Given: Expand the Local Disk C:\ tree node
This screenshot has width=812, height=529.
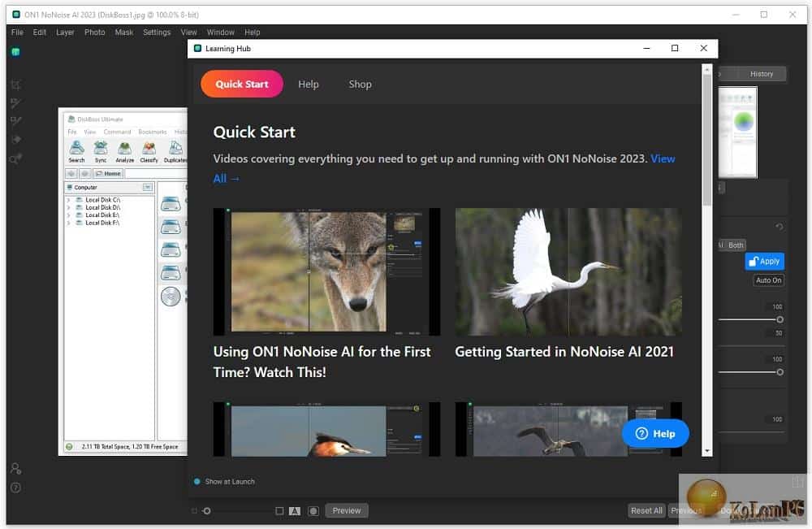Looking at the screenshot, I should (68, 199).
